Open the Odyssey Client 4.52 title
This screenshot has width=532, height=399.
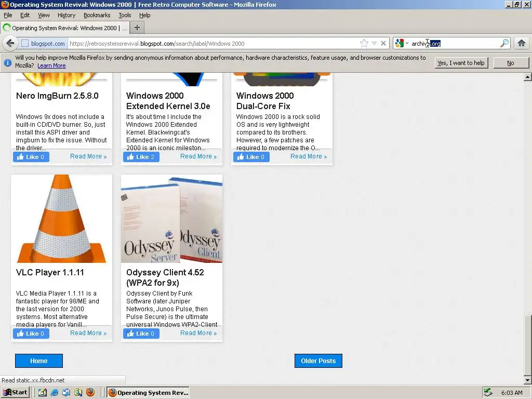[165, 277]
